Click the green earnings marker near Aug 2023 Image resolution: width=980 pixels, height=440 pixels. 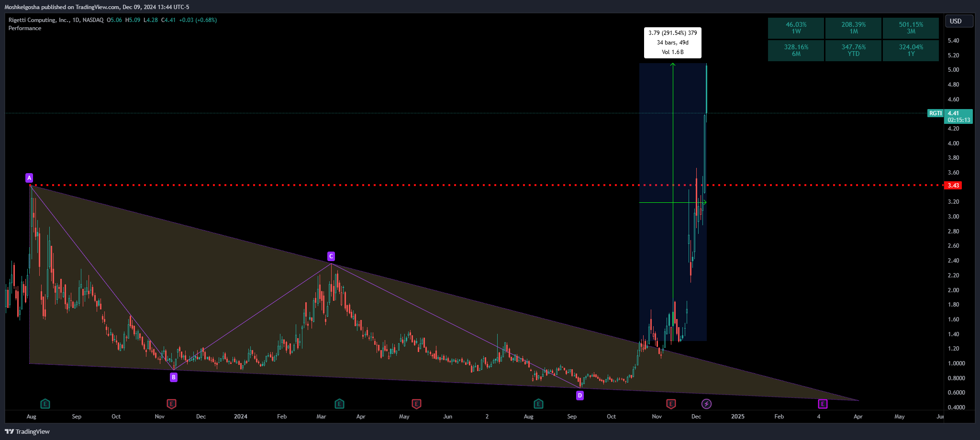pyautogui.click(x=45, y=404)
